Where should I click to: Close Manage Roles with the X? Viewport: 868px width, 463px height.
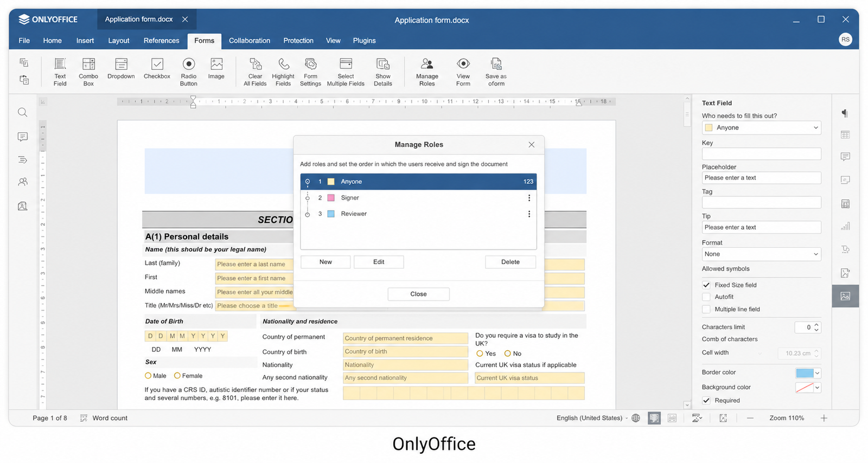pos(532,145)
